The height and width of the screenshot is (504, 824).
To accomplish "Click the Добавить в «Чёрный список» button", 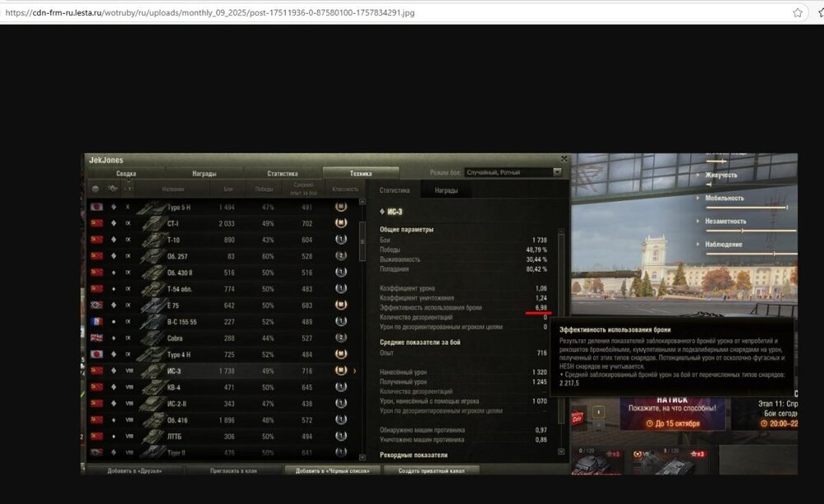I will (x=333, y=470).
